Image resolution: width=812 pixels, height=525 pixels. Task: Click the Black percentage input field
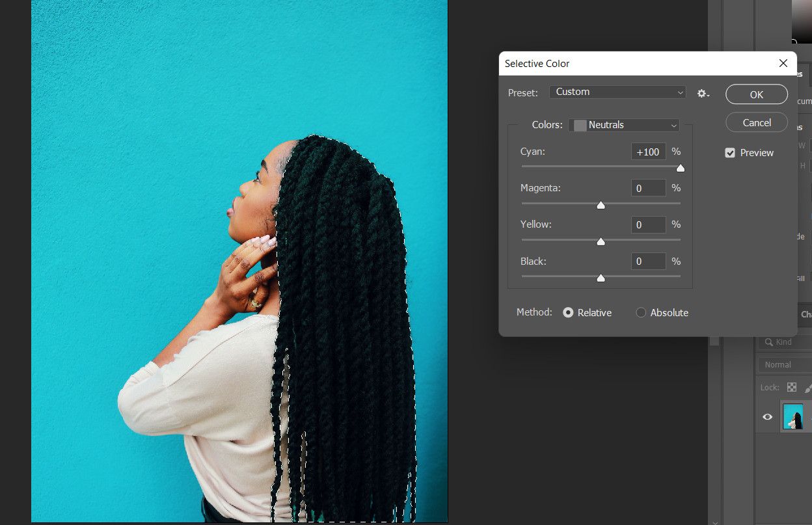[x=648, y=261]
